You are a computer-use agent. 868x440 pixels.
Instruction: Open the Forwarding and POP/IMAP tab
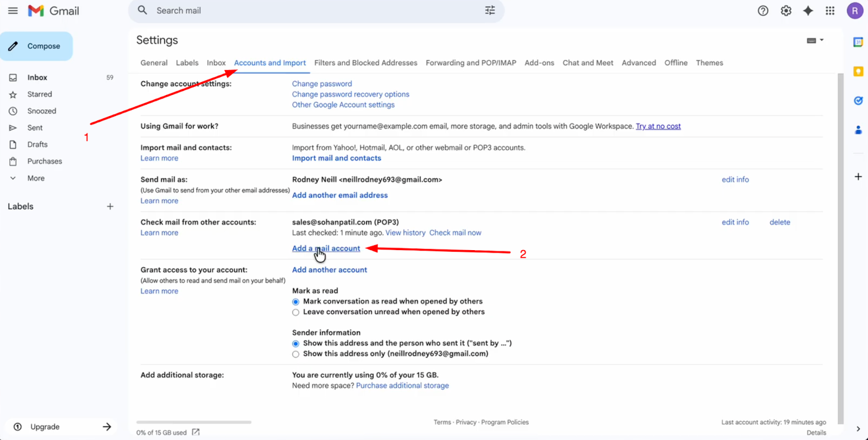point(471,63)
